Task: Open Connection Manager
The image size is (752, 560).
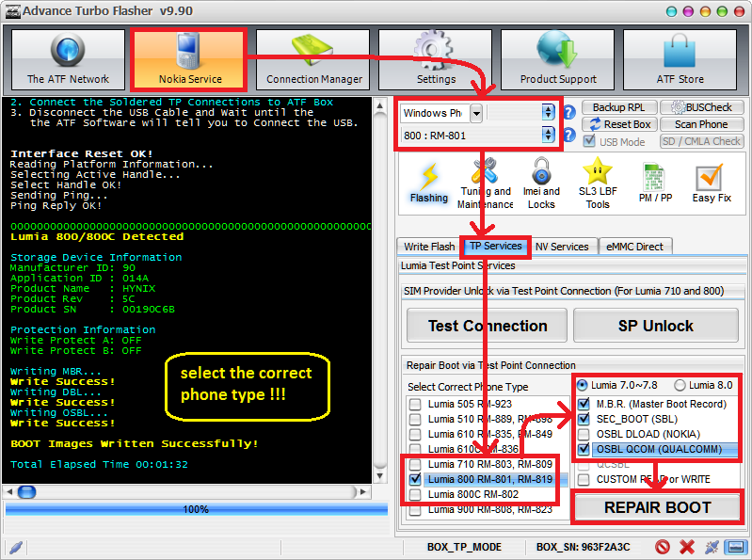Action: click(x=313, y=59)
